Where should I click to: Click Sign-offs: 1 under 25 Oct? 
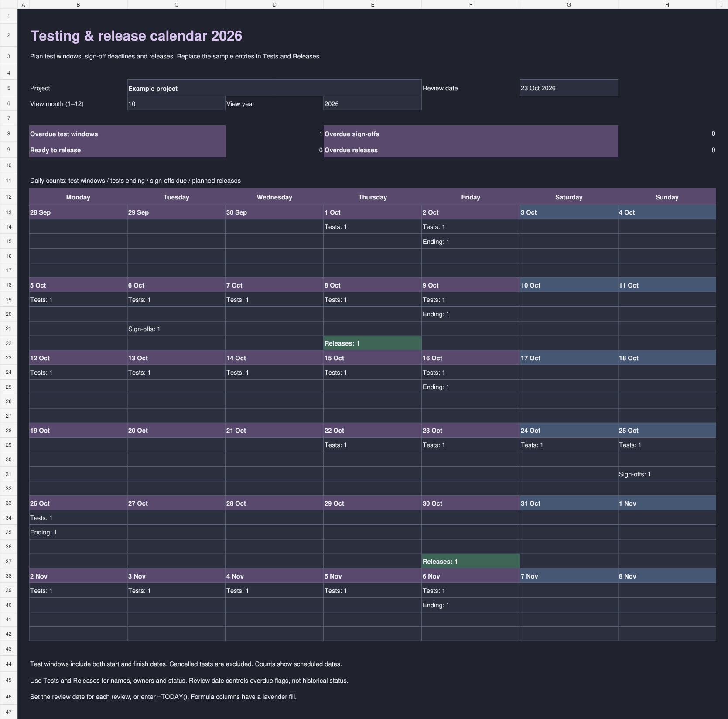[x=635, y=474]
